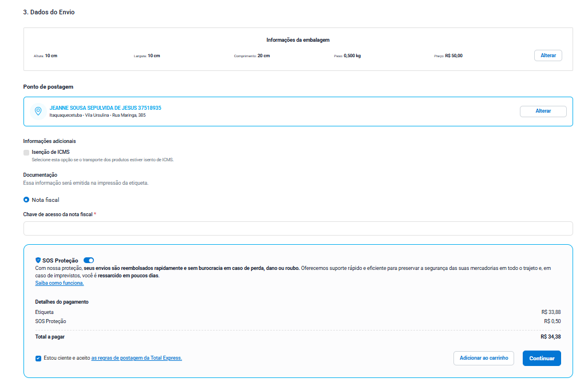588x386 pixels.
Task: Open the Total Express posting rules link
Action: (136, 358)
